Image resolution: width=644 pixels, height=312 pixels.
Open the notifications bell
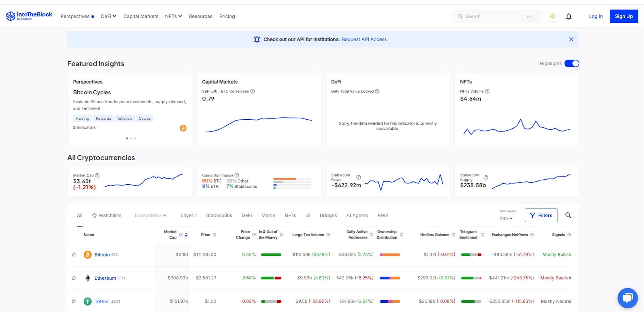pyautogui.click(x=569, y=17)
